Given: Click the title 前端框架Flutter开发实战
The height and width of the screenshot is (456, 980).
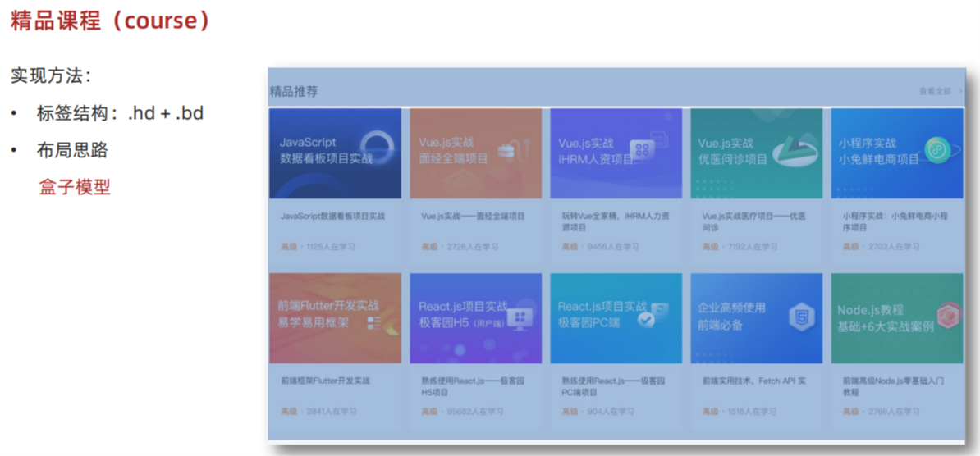Looking at the screenshot, I should click(325, 381).
